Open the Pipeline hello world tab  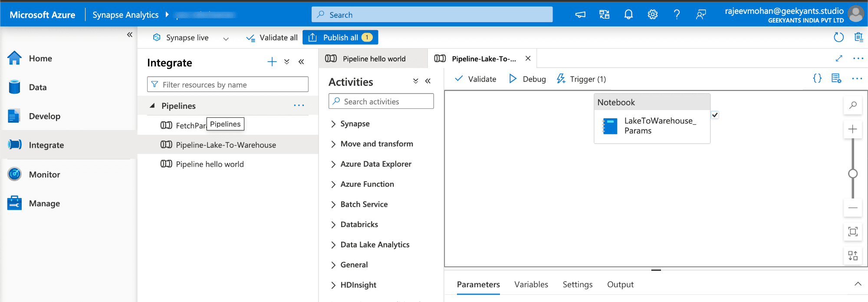(x=373, y=58)
